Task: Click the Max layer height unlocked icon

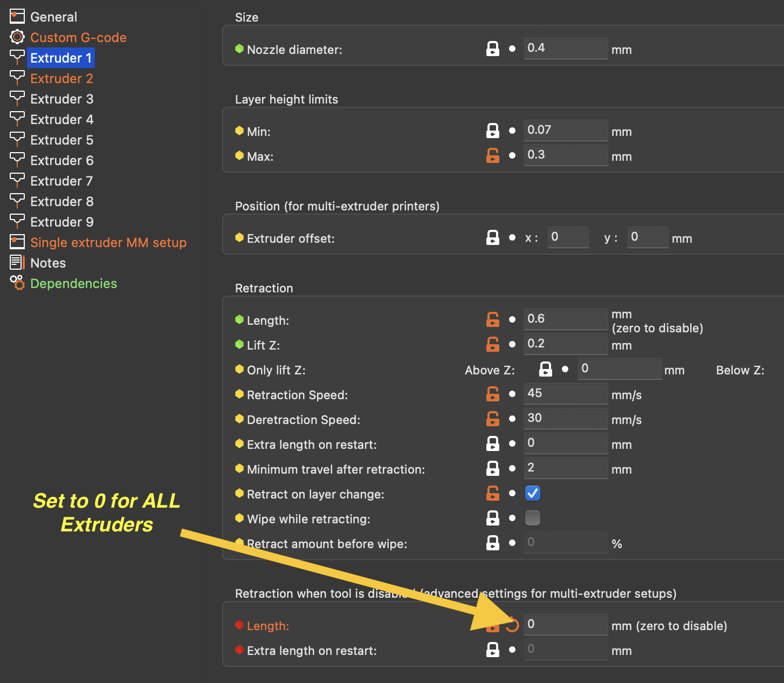Action: pyautogui.click(x=493, y=155)
